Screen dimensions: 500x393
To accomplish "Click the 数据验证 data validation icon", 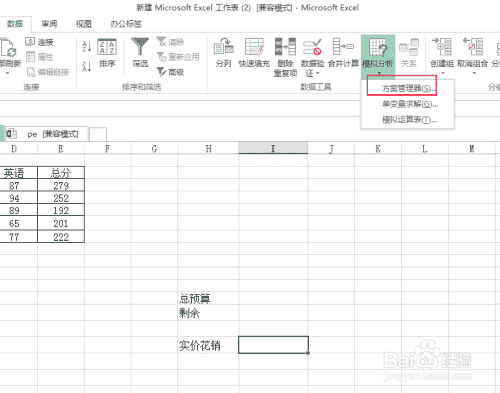I will pyautogui.click(x=312, y=48).
